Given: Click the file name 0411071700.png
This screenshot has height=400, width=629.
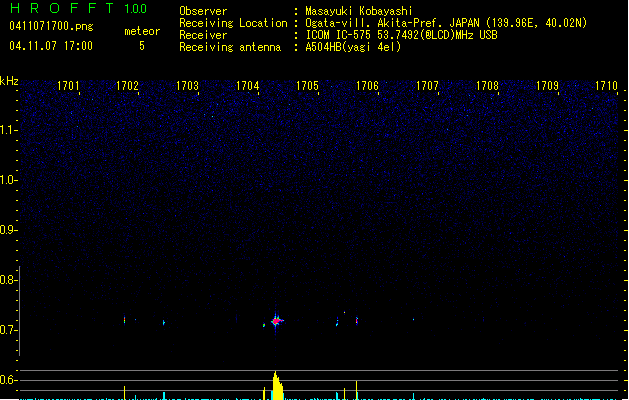Looking at the screenshot, I should click(x=51, y=26).
